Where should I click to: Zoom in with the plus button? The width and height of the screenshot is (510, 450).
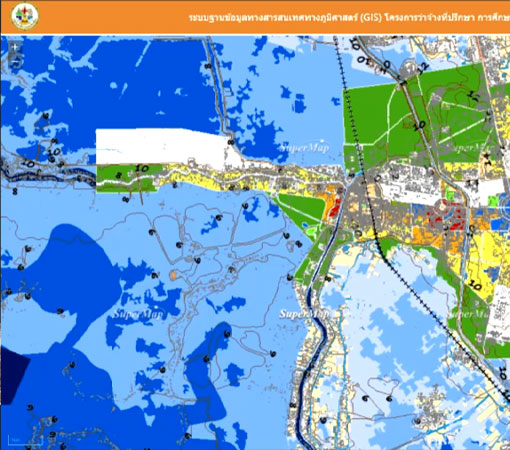coord(15,47)
